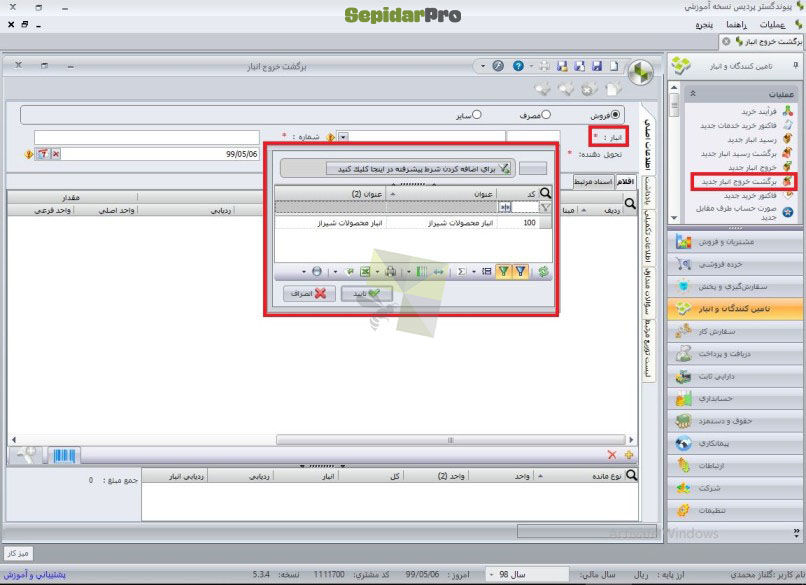Open the عملیات menu
This screenshot has height=585, width=806.
(x=772, y=24)
